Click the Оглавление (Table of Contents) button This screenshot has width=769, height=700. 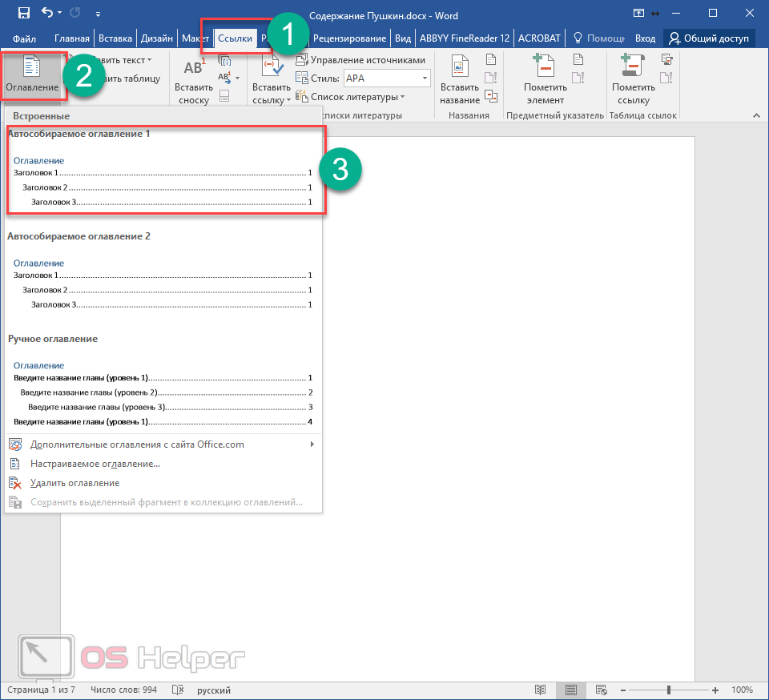point(32,74)
